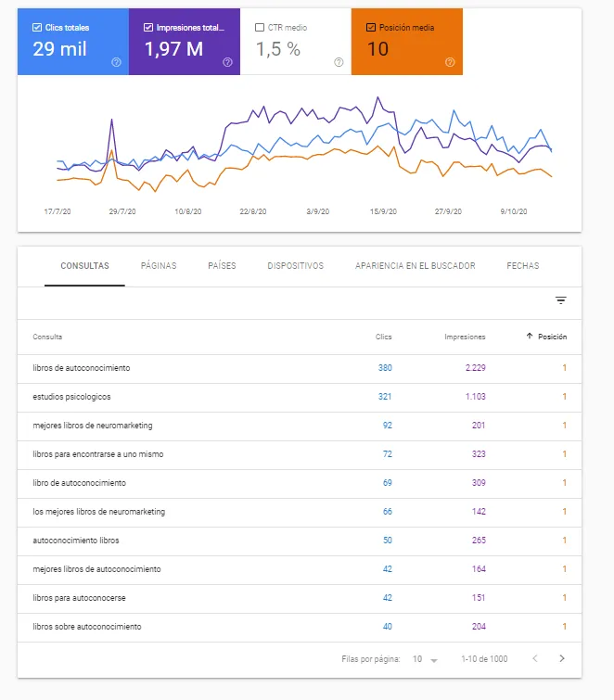Image resolution: width=614 pixels, height=700 pixels.
Task: Click help icon on CTR medio card
Action: pos(339,62)
